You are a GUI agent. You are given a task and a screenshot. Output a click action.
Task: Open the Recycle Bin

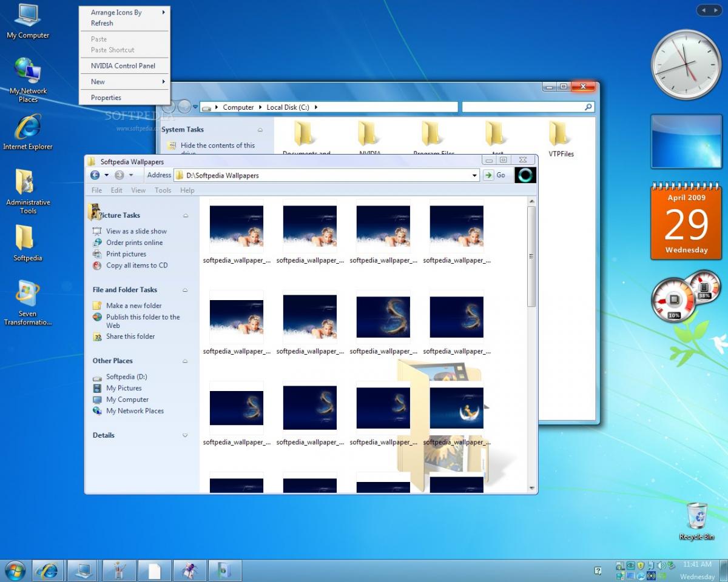point(696,521)
